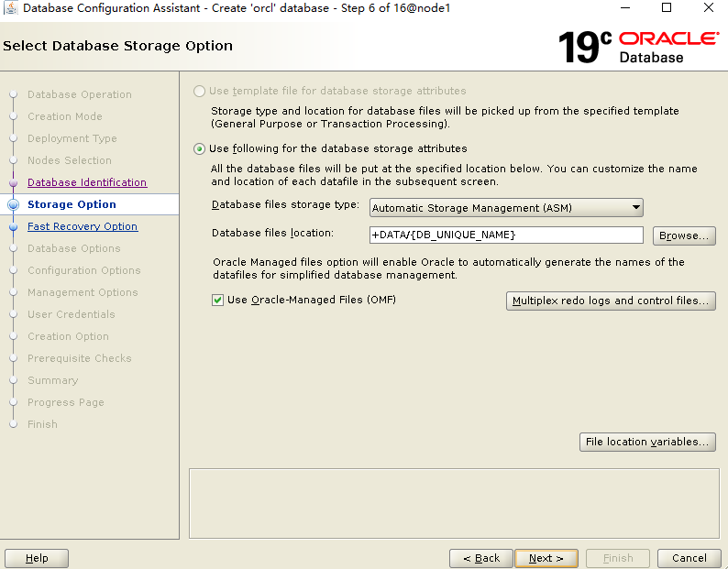
Task: Open Multiplex redo logs and control files
Action: coord(611,301)
